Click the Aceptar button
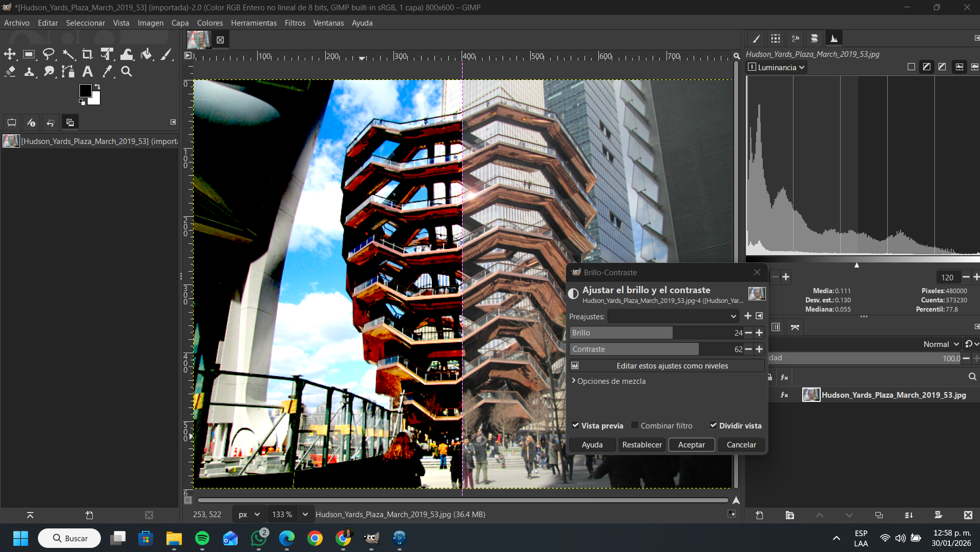 pos(691,444)
